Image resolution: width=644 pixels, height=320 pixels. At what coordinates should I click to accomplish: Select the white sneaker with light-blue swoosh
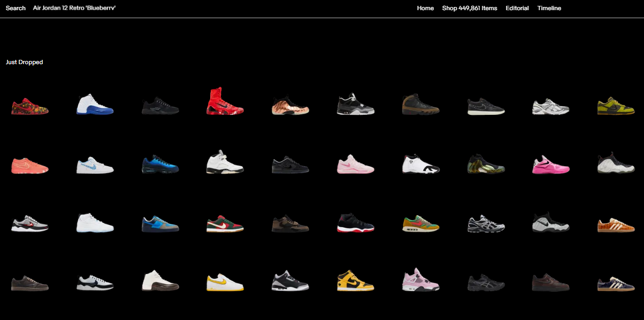[95, 166]
